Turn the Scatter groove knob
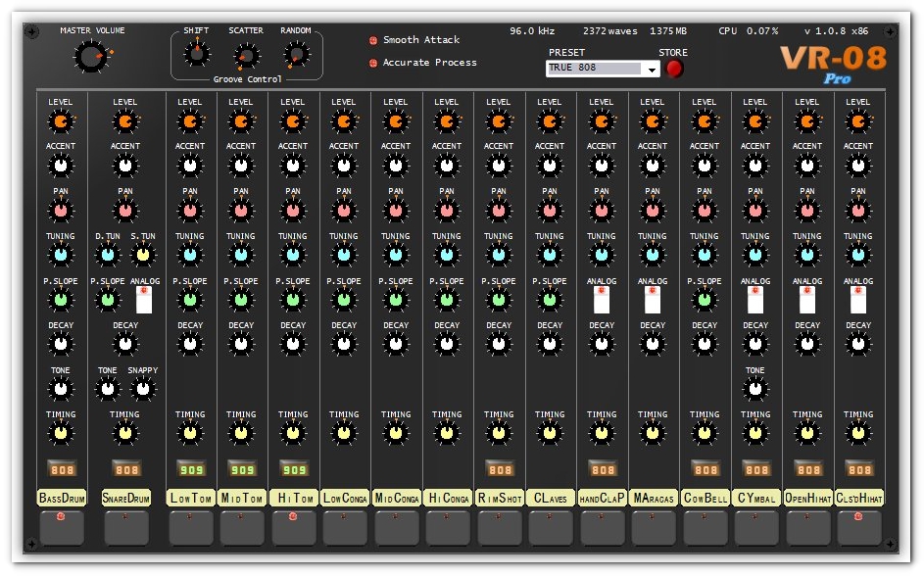This screenshot has height=576, width=924. tap(246, 56)
